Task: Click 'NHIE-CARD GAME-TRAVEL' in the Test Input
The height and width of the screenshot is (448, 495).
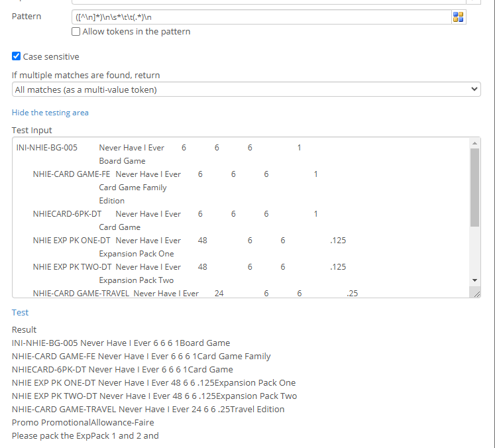Action: [81, 294]
